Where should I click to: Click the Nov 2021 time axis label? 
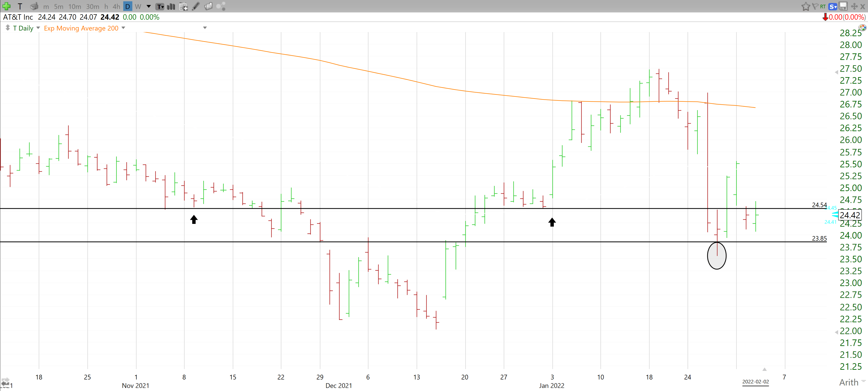(x=136, y=386)
